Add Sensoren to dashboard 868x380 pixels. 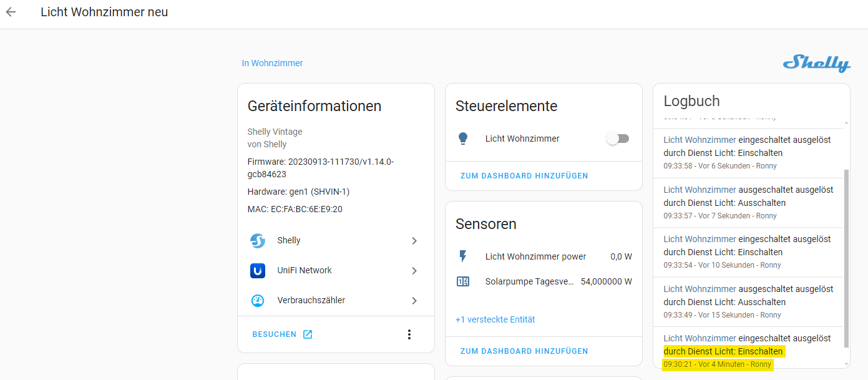[x=524, y=351]
